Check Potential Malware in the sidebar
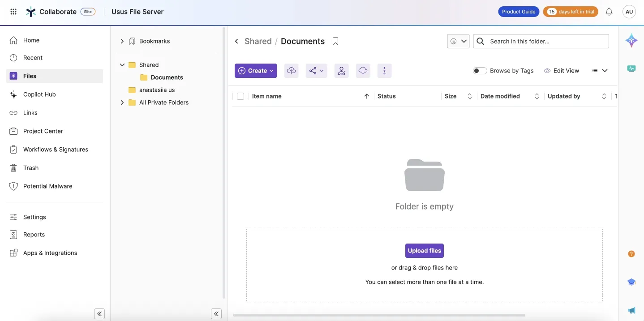 47,186
